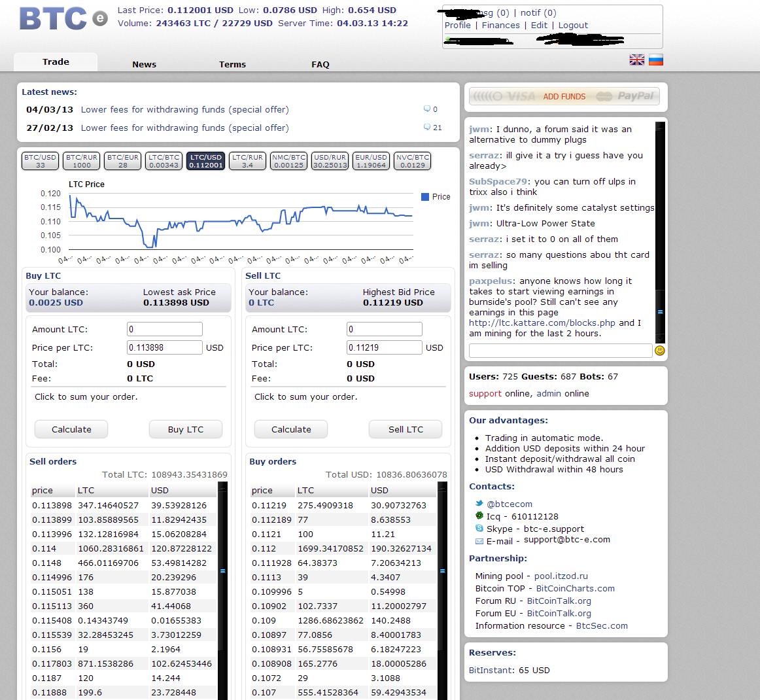Open the BtcSec.com information link
The image size is (760, 700).
tap(602, 626)
